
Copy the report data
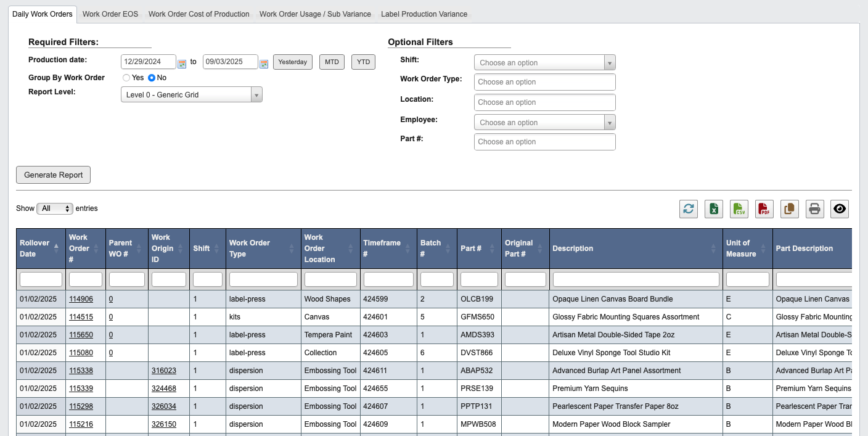(789, 209)
